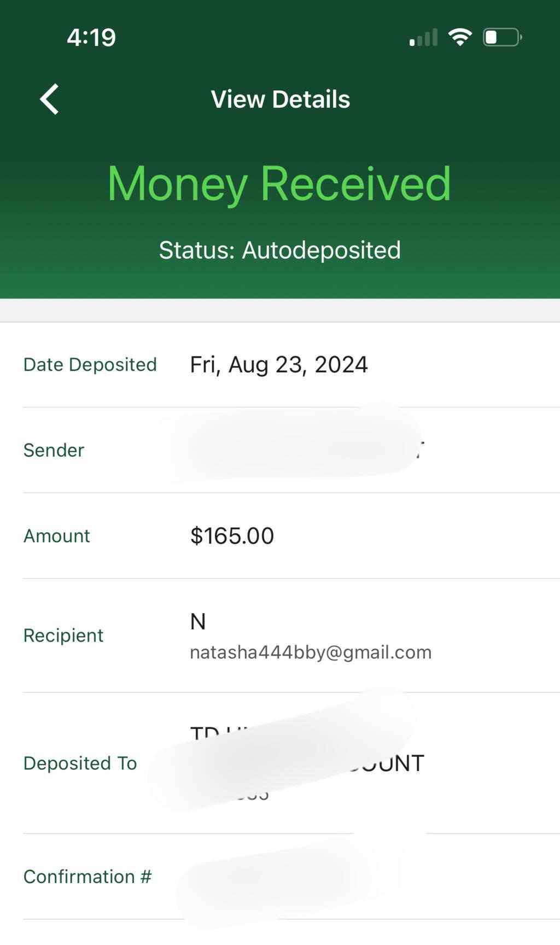The width and height of the screenshot is (560, 945).
Task: Tap the Recipient label
Action: (x=63, y=635)
